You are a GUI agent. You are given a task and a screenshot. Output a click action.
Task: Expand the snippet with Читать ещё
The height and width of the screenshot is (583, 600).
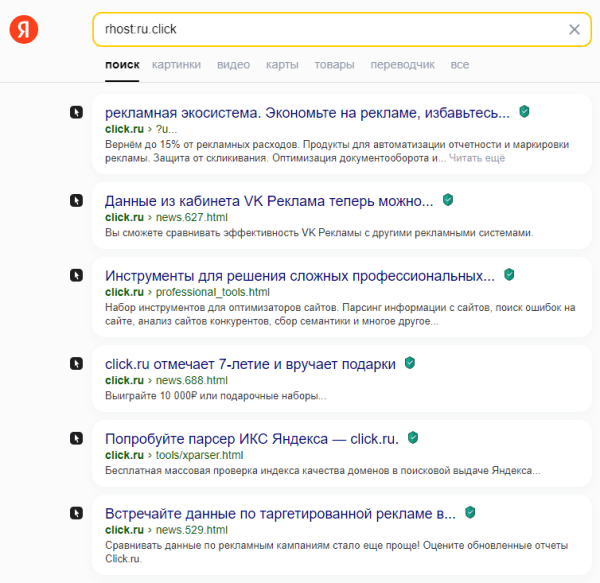click(x=477, y=158)
